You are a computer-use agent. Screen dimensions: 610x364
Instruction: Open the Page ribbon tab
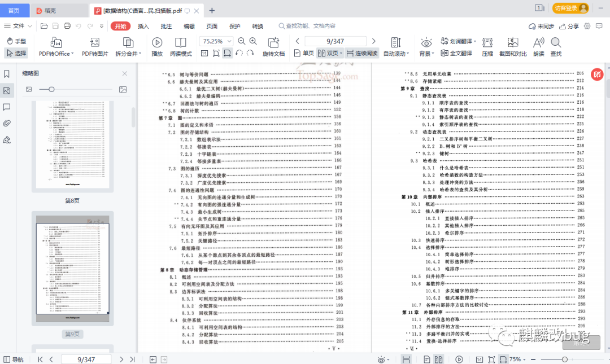coord(212,26)
